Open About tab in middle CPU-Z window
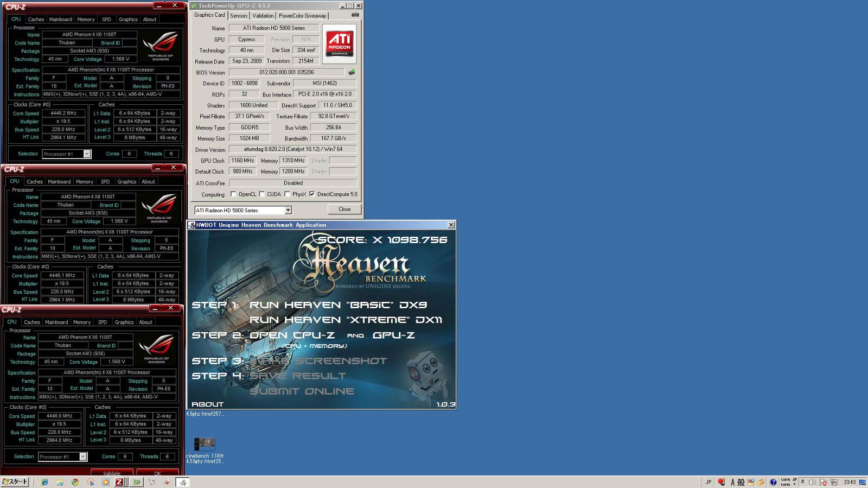This screenshot has height=488, width=868. tap(148, 181)
